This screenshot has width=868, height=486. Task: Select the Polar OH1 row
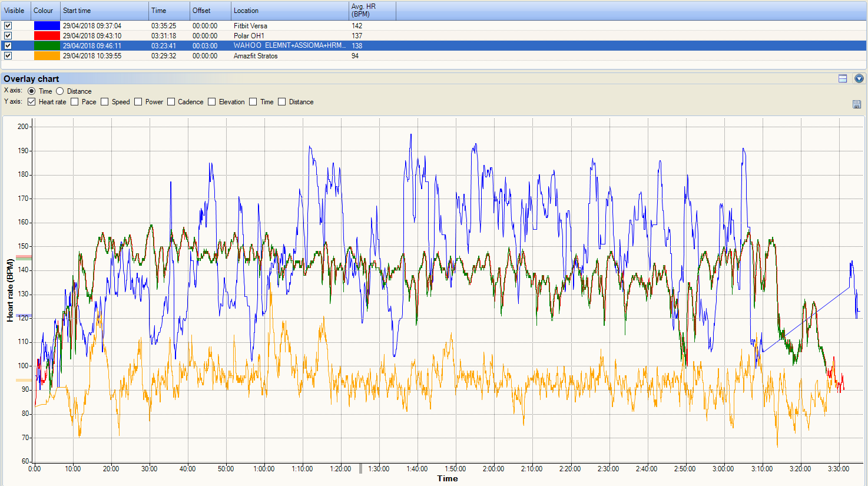click(x=249, y=36)
